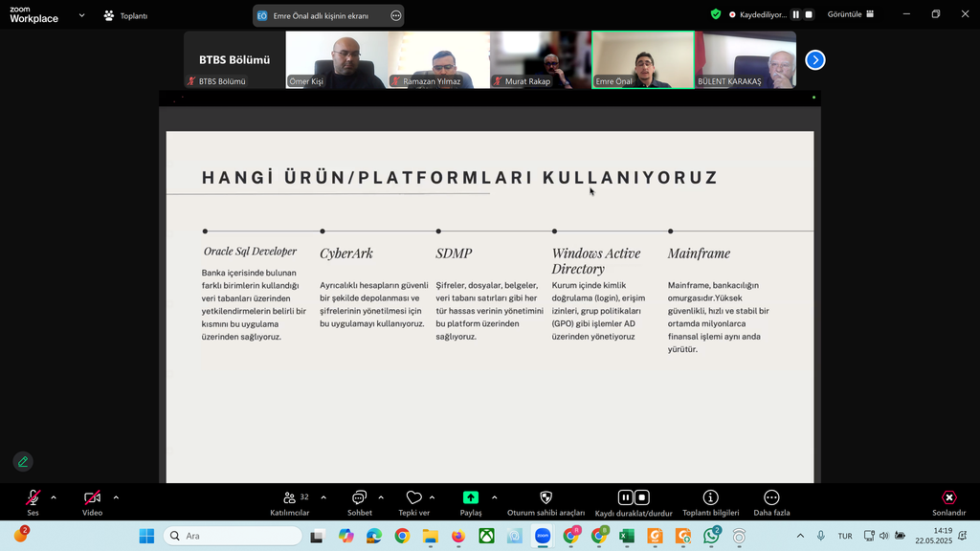The image size is (980, 551).
Task: Open the Daha fazla more options menu
Action: (x=772, y=502)
